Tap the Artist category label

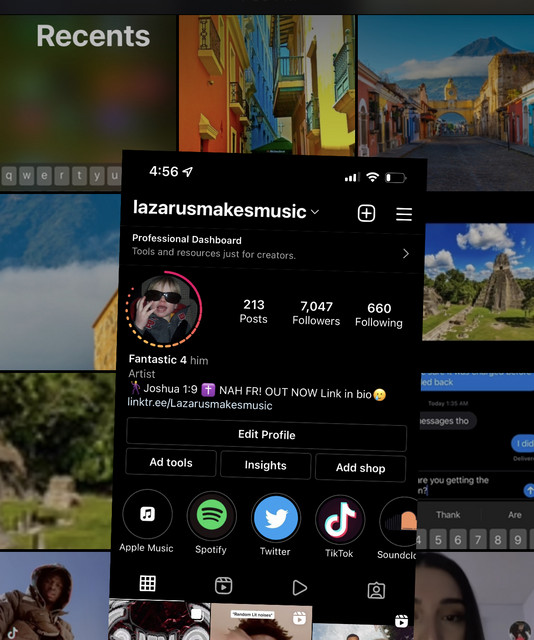[142, 373]
